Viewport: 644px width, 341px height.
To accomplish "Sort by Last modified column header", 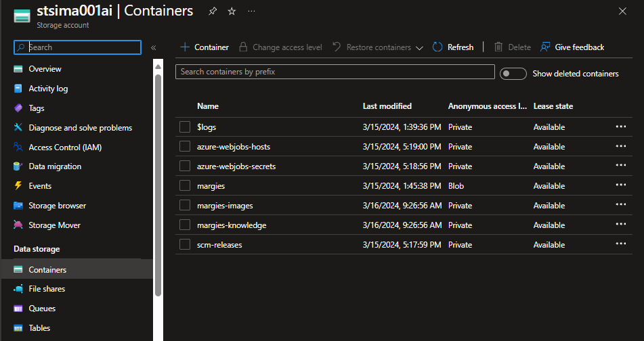I will [x=387, y=106].
